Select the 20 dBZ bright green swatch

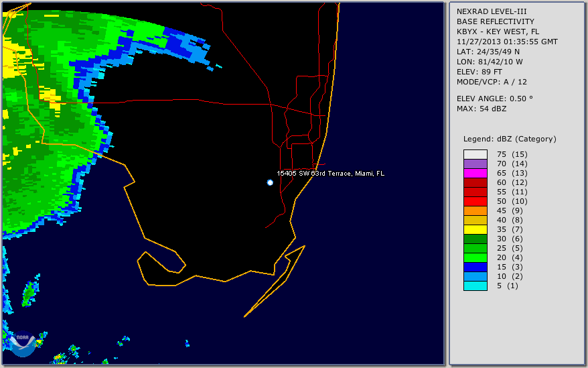pyautogui.click(x=475, y=257)
